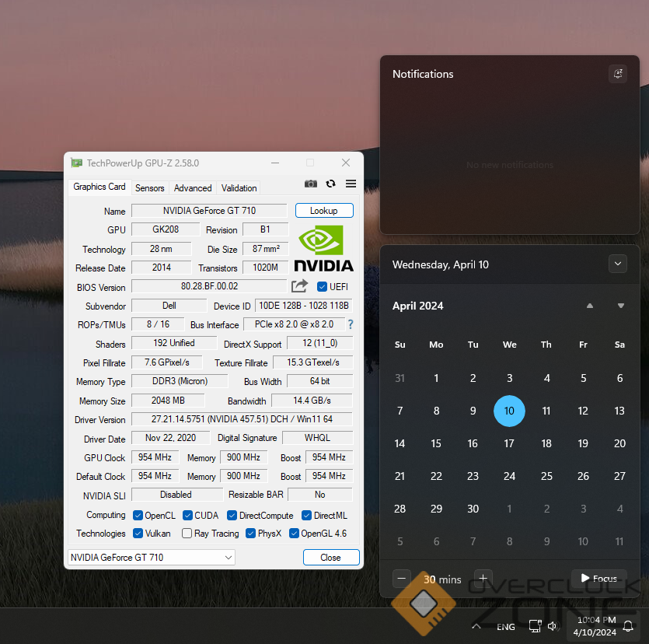Click the volume speaker icon in tray
649x644 pixels.
[x=553, y=626]
